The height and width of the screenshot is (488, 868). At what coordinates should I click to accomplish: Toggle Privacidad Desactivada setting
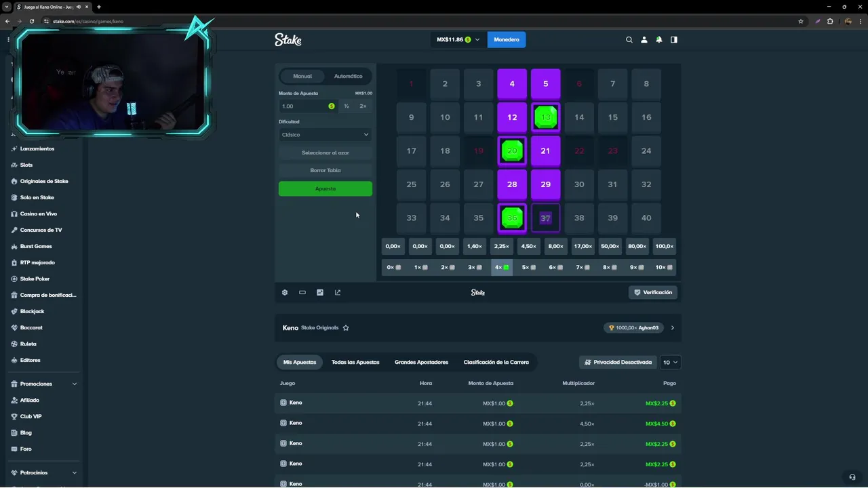click(x=618, y=362)
